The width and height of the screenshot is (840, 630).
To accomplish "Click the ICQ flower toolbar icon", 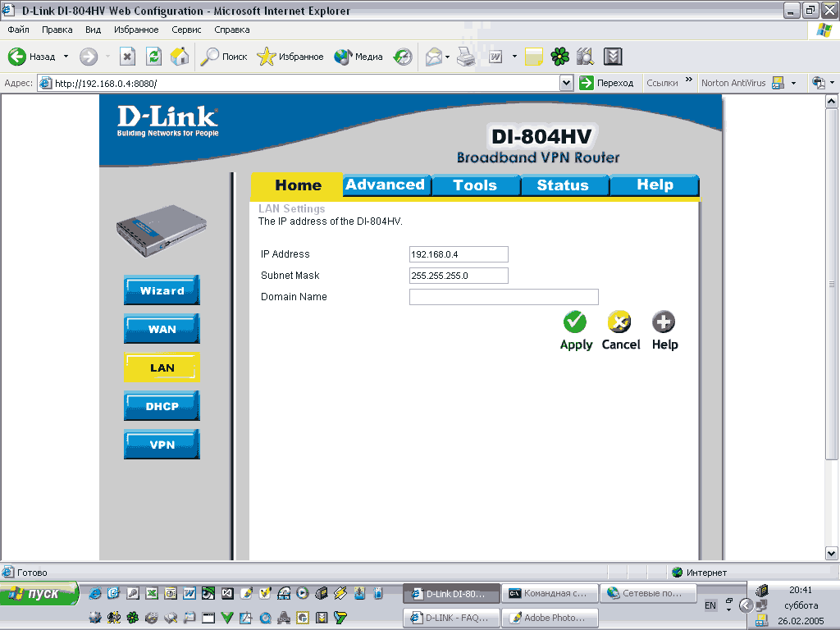I will click(x=560, y=57).
